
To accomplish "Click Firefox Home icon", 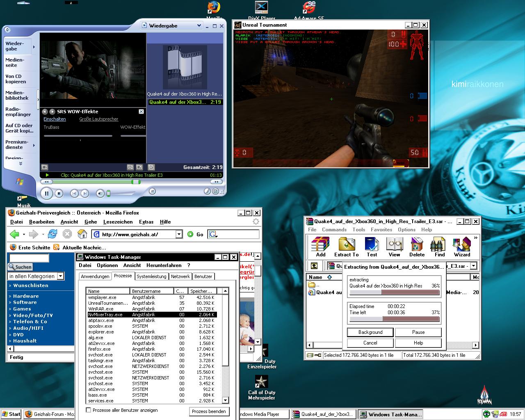I will click(x=82, y=234).
